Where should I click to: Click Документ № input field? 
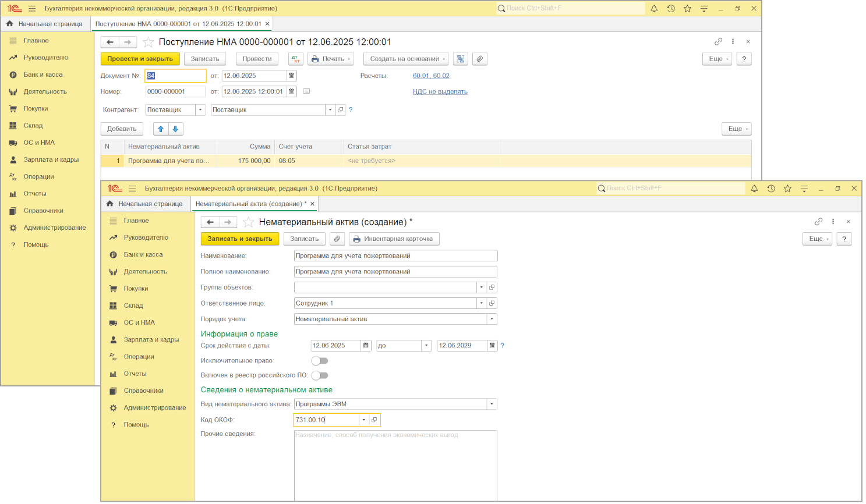[175, 76]
